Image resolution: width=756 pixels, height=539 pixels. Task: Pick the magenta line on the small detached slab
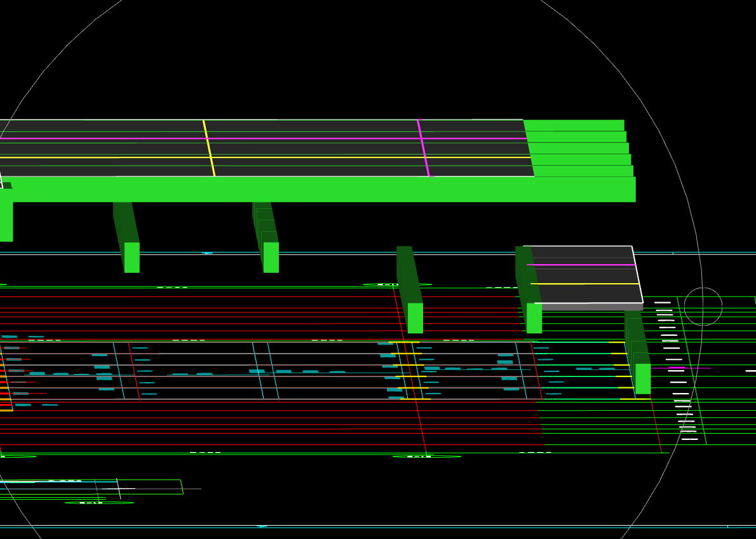[x=581, y=265]
